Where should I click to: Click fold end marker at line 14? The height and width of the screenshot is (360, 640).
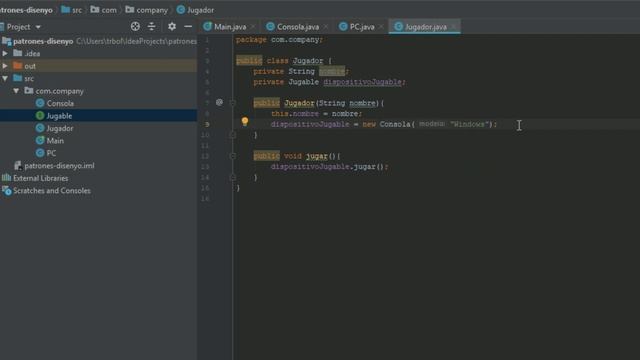click(233, 177)
